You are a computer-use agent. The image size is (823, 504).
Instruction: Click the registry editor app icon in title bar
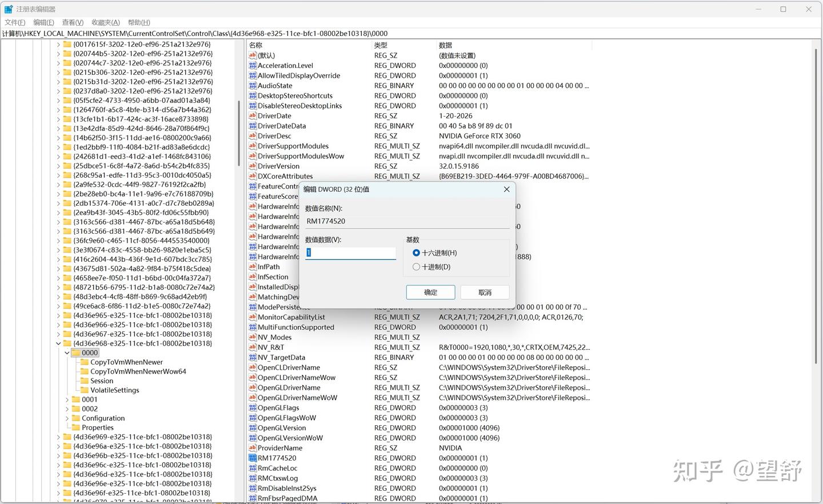pos(8,9)
